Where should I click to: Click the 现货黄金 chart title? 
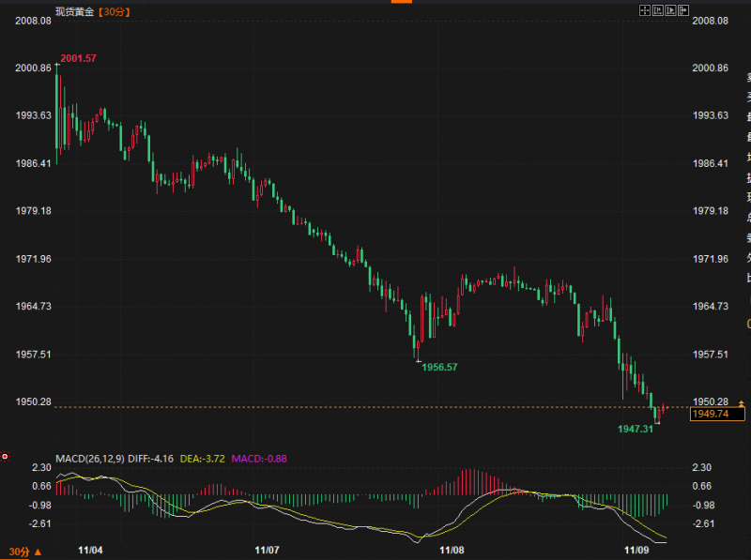[76, 12]
